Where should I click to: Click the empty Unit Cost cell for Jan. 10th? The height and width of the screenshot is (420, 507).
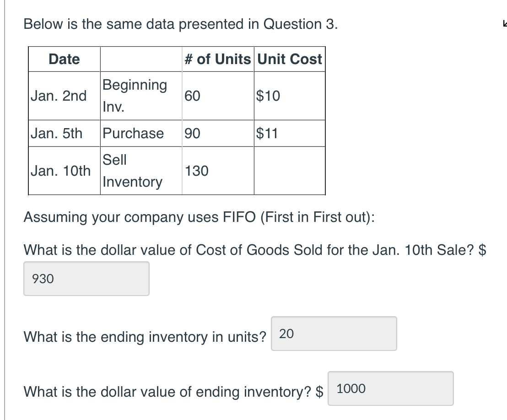click(x=289, y=171)
